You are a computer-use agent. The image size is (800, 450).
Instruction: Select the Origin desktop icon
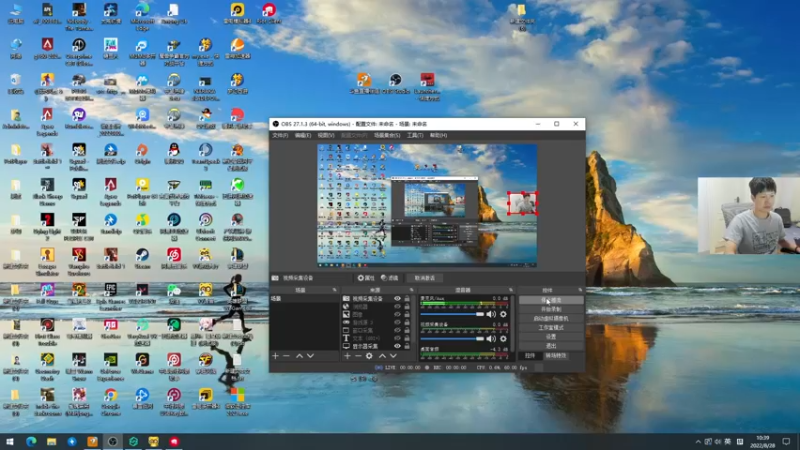(142, 154)
